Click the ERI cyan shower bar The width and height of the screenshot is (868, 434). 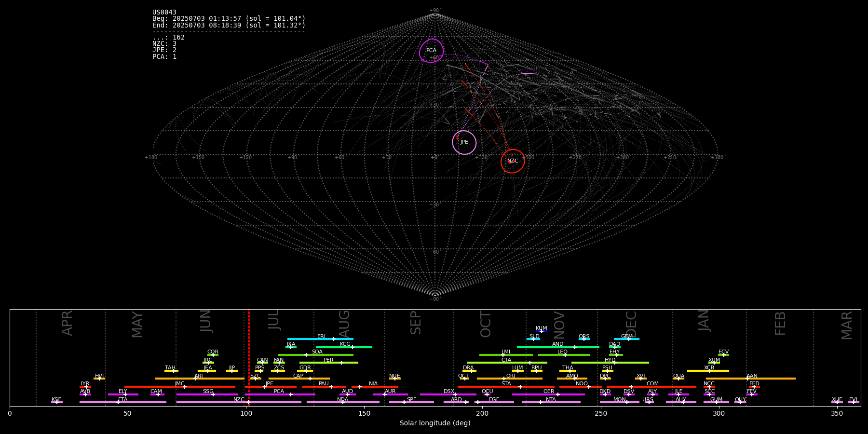[x=320, y=339]
